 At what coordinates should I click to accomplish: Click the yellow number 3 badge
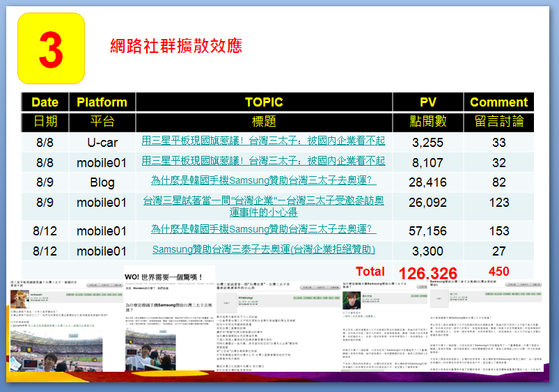click(x=51, y=49)
